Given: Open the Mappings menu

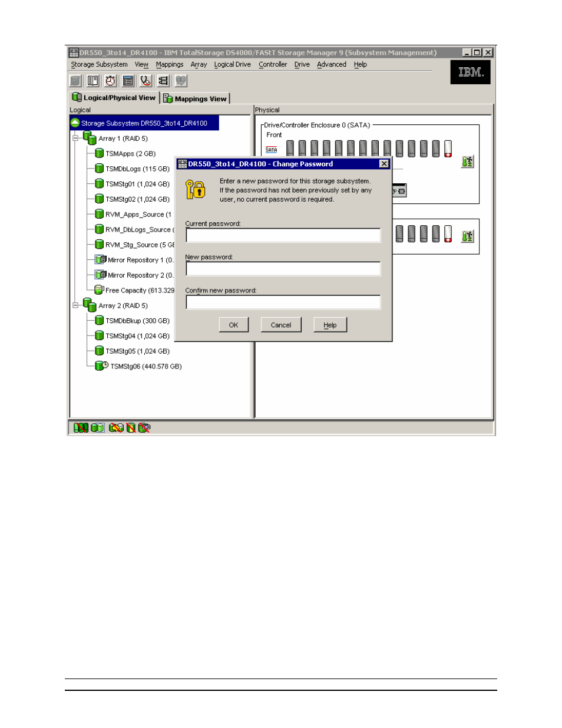Looking at the screenshot, I should click(170, 65).
